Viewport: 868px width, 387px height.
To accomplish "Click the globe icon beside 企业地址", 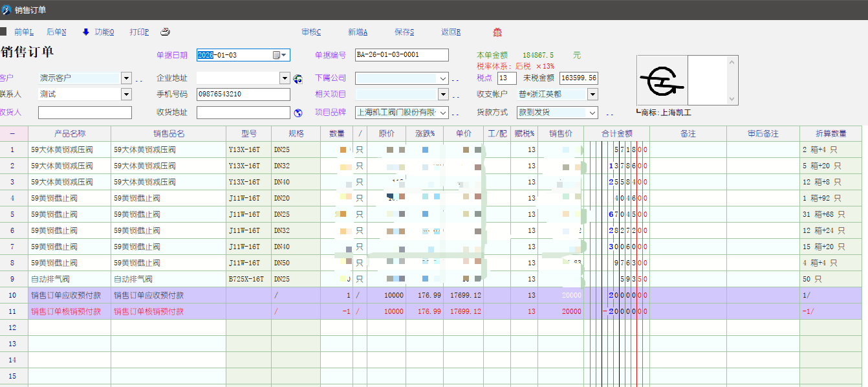I will [x=298, y=78].
